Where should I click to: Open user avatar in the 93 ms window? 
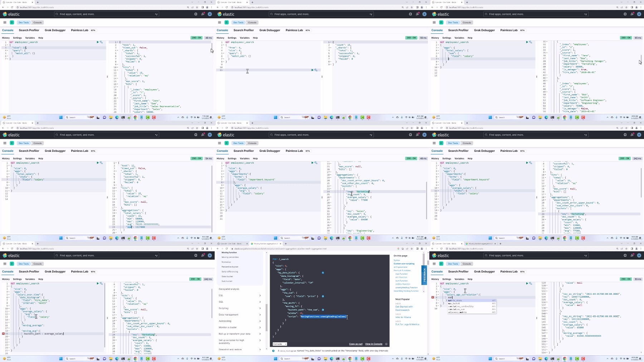pos(639,256)
